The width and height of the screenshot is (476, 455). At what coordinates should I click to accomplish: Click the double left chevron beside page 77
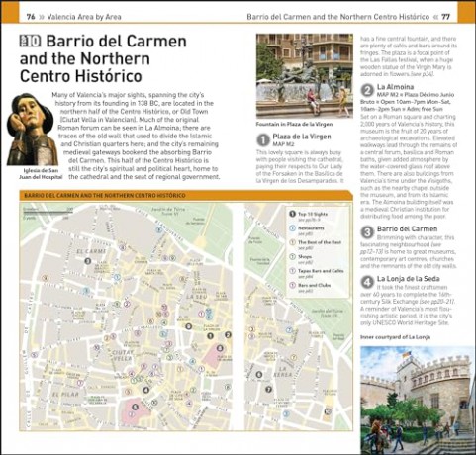435,17
